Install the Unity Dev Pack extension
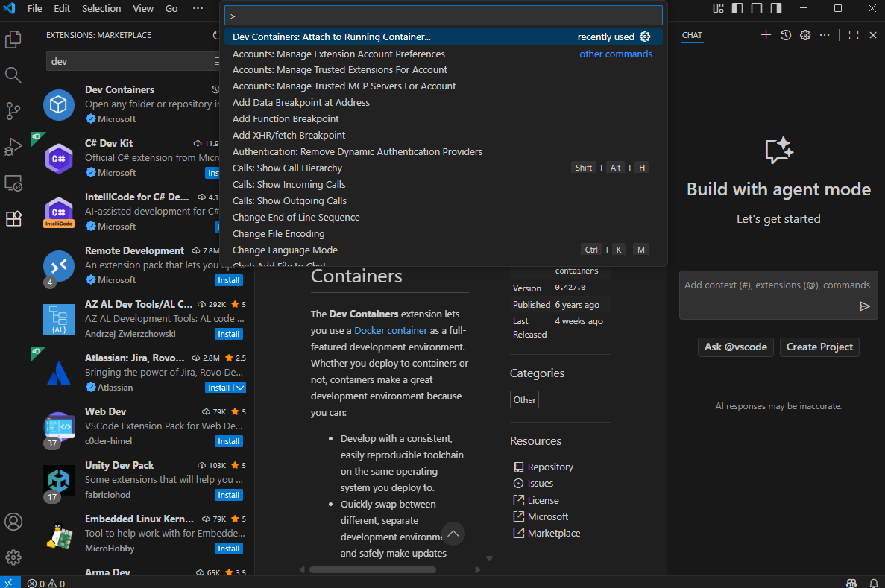Viewport: 885px width, 588px height. (x=229, y=495)
